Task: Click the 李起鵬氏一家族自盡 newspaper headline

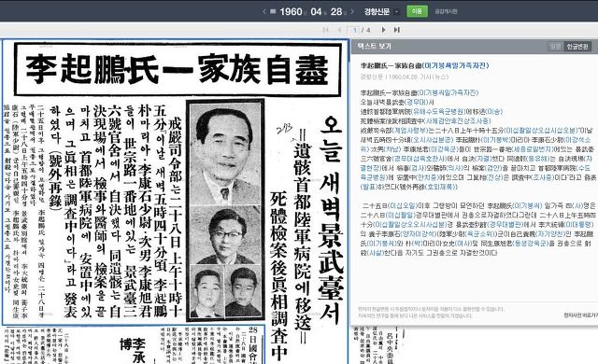Action: (x=178, y=69)
